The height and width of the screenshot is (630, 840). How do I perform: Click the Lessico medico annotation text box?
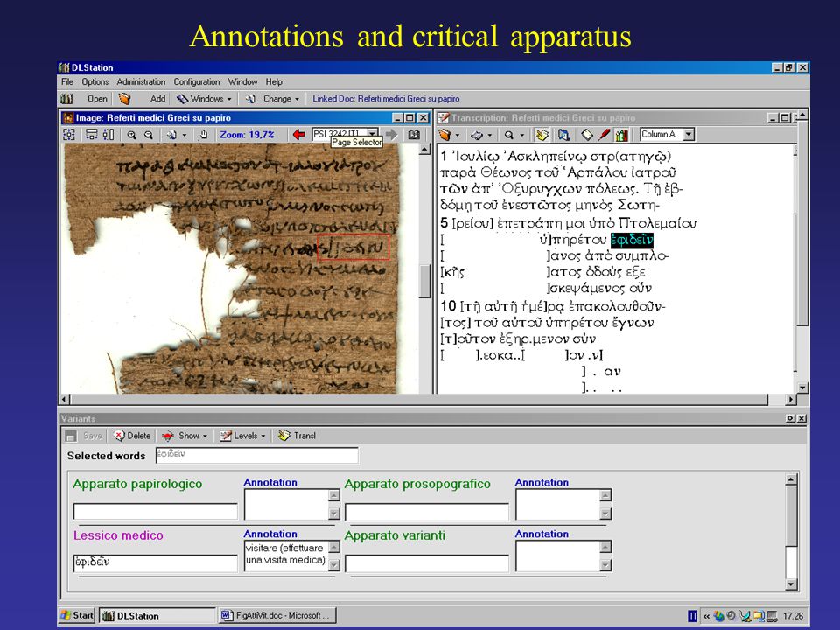coord(286,555)
